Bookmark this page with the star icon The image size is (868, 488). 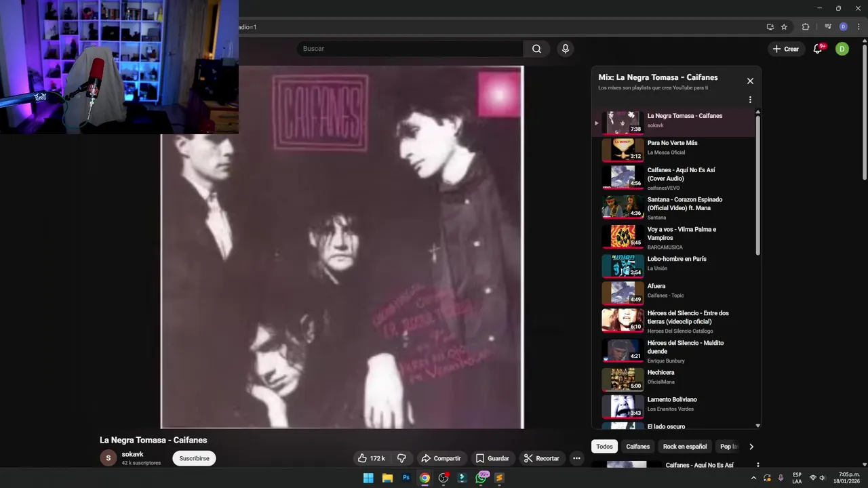784,27
